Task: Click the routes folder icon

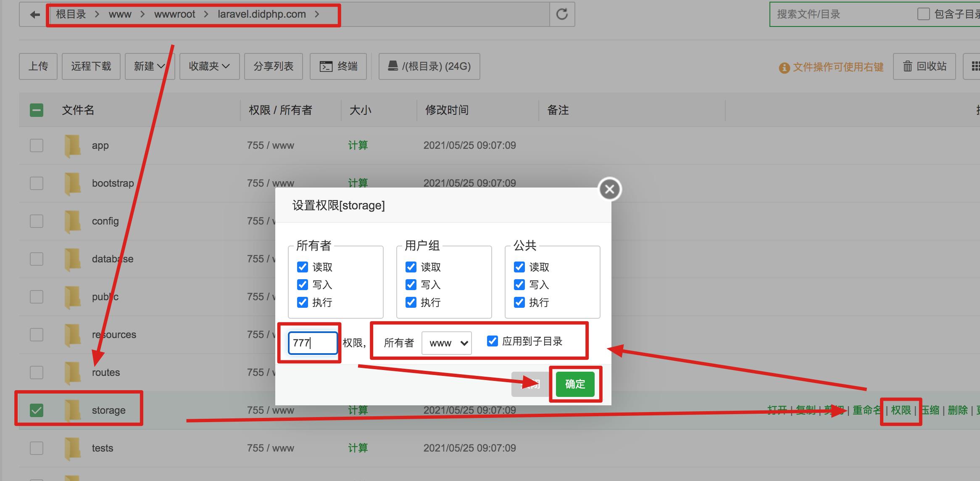Action: [73, 373]
